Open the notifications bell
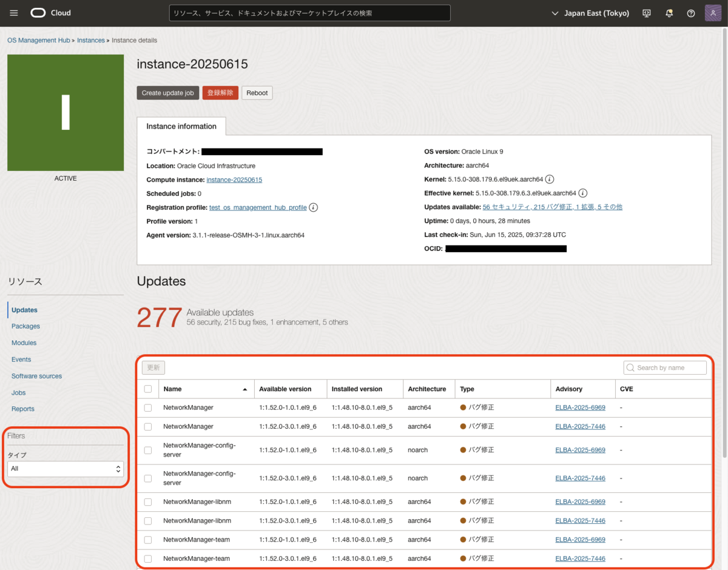 tap(669, 13)
